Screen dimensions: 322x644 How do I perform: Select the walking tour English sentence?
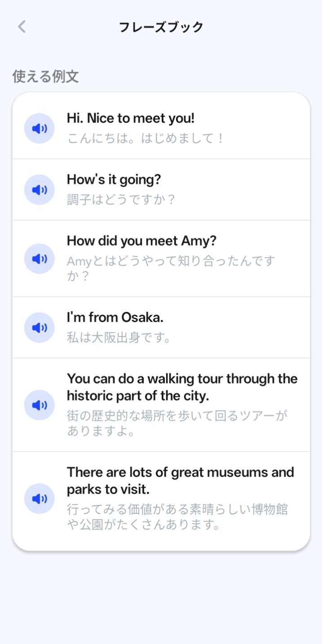pos(182,387)
